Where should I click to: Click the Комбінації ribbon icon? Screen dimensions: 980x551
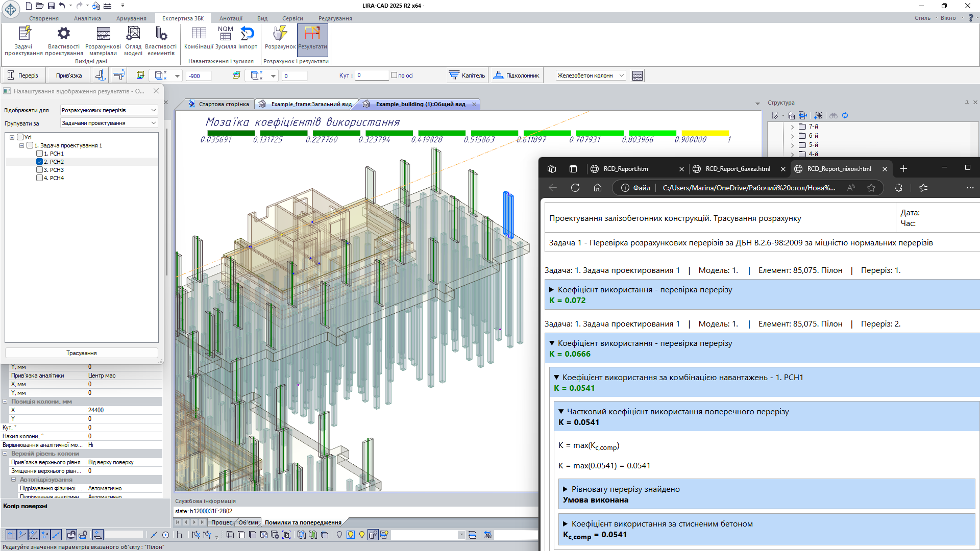pos(199,35)
